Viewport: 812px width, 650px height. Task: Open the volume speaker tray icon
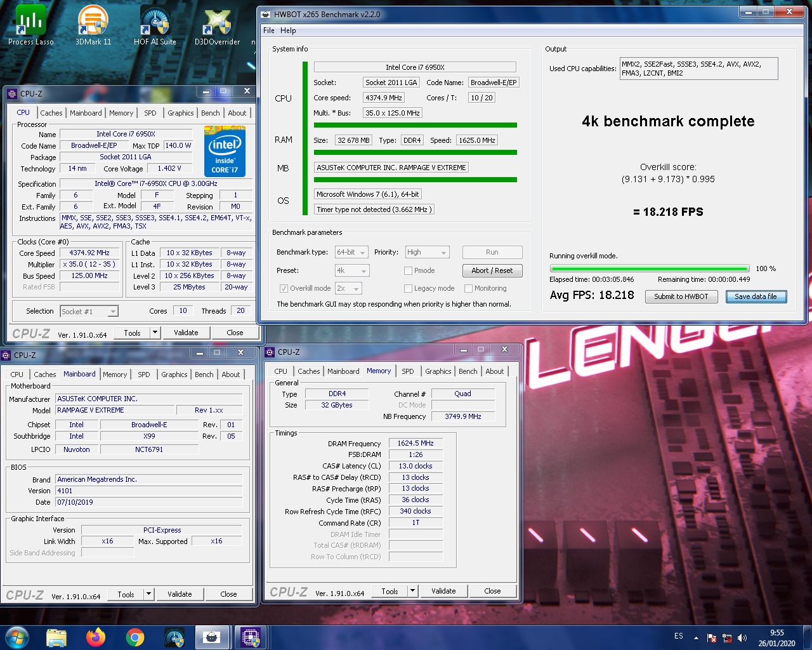[742, 637]
